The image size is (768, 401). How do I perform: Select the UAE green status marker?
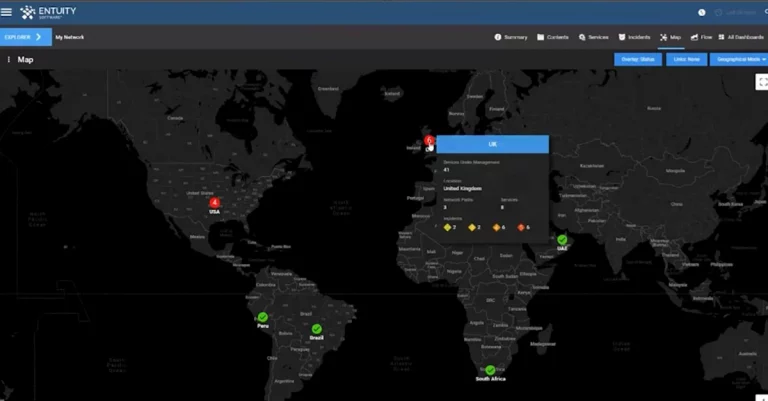coord(562,240)
